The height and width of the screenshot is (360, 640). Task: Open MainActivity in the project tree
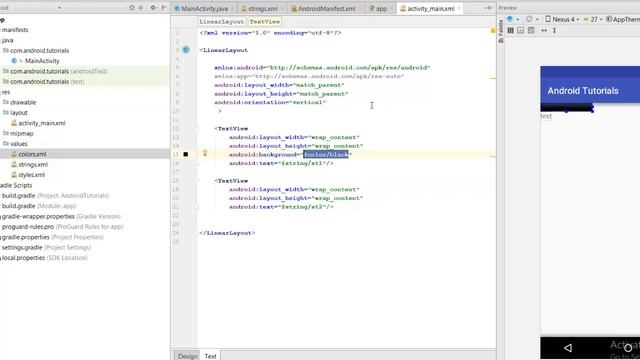click(x=36, y=61)
